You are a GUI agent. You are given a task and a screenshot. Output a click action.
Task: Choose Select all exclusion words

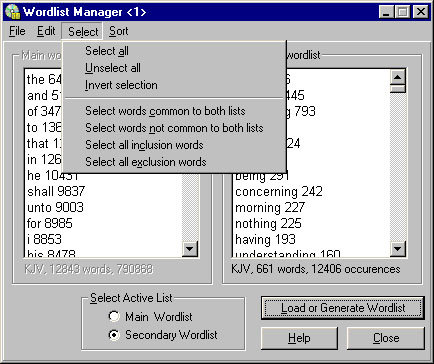pos(175,162)
